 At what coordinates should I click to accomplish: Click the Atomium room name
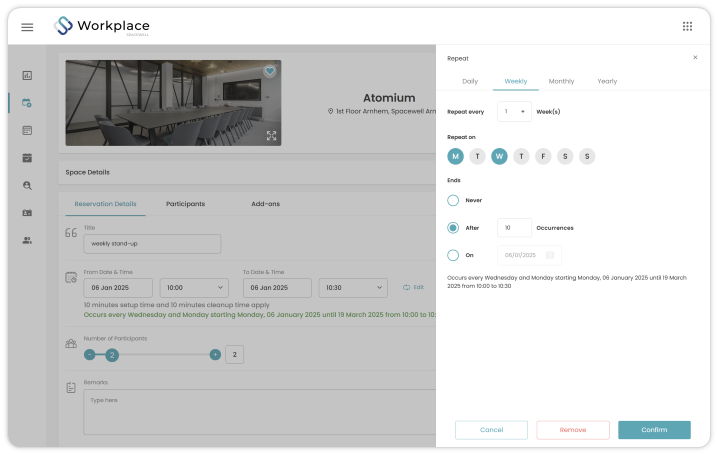coord(389,98)
